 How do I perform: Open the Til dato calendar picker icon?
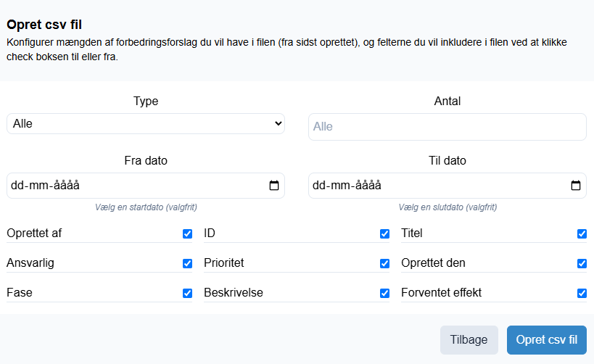tap(575, 185)
